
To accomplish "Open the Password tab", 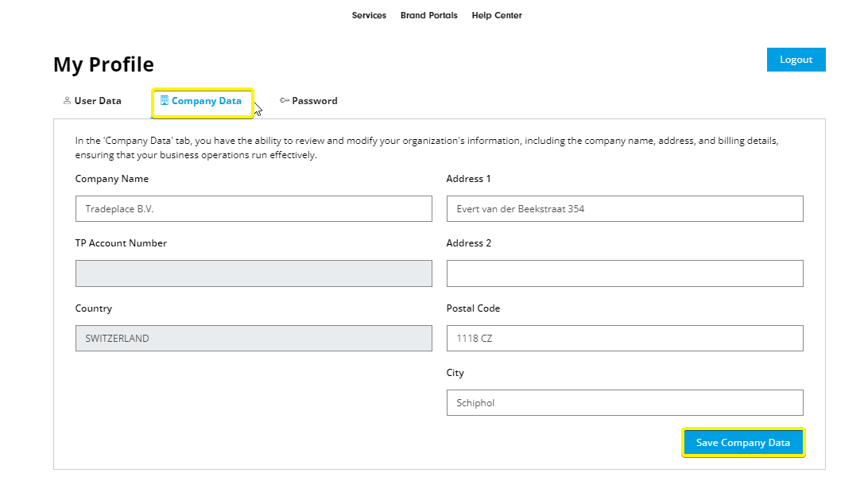I will tap(308, 101).
